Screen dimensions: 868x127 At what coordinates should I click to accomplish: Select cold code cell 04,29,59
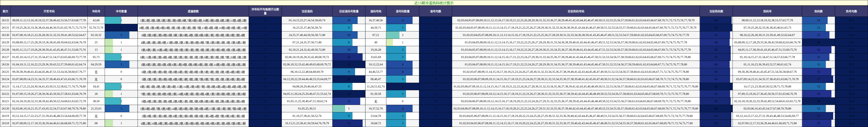[x=96, y=65]
